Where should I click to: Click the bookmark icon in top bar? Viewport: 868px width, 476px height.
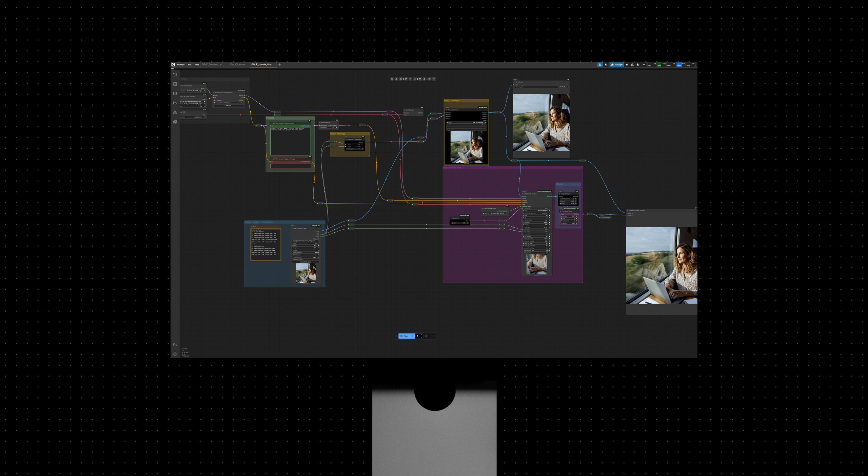pyautogui.click(x=606, y=65)
